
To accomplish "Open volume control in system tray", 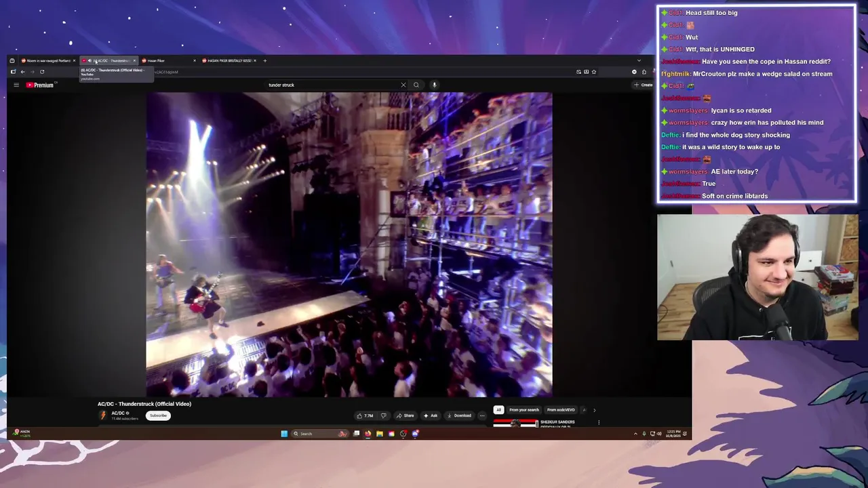I will click(659, 434).
